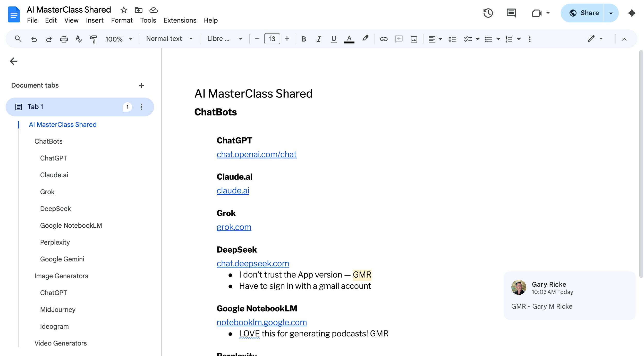Screen dimensions: 644x356
Task: Open Tab 1 options menu
Action: [x=141, y=107]
